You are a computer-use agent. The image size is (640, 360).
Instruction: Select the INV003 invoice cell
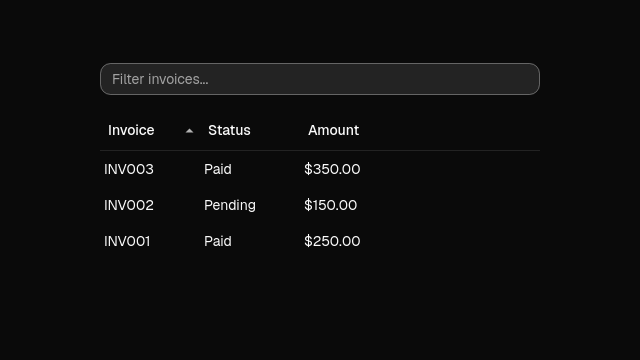pyautogui.click(x=129, y=169)
